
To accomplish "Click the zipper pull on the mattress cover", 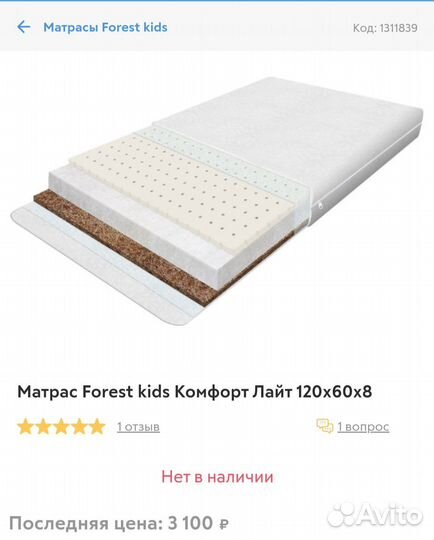I will (x=321, y=206).
